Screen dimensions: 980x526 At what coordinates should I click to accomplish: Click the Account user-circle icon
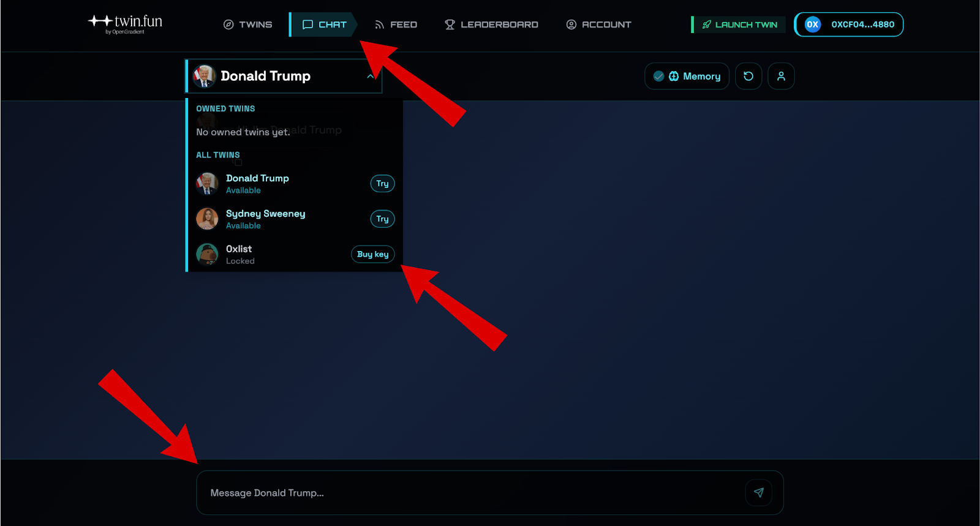(x=571, y=24)
